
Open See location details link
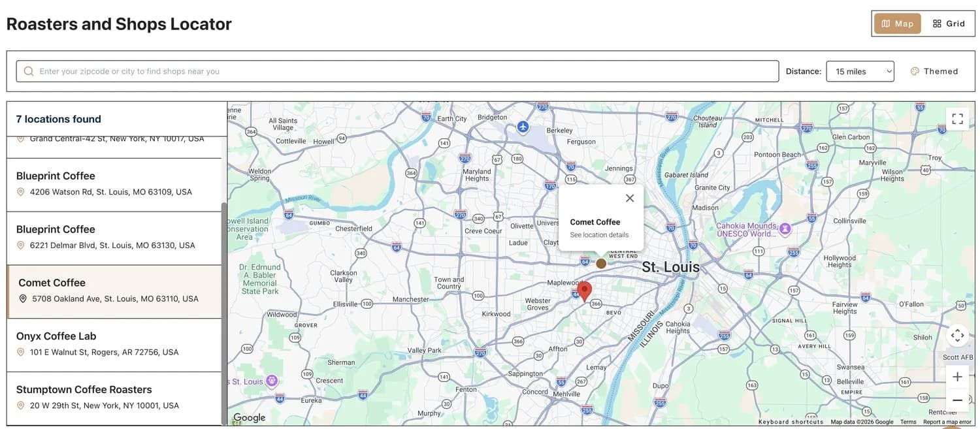[x=599, y=235]
